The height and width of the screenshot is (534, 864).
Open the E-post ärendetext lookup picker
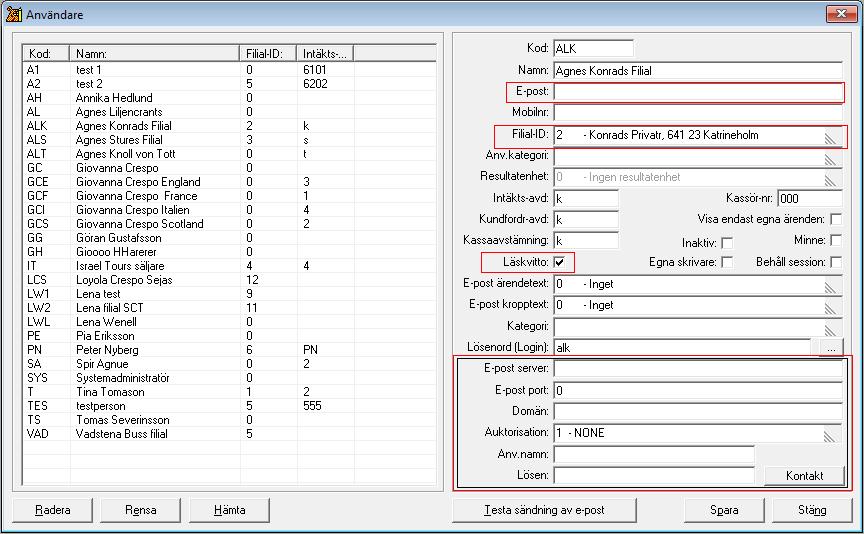(x=830, y=287)
